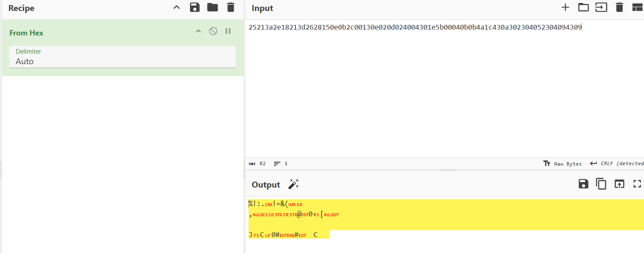Clear recipe with trash icon

(230, 7)
